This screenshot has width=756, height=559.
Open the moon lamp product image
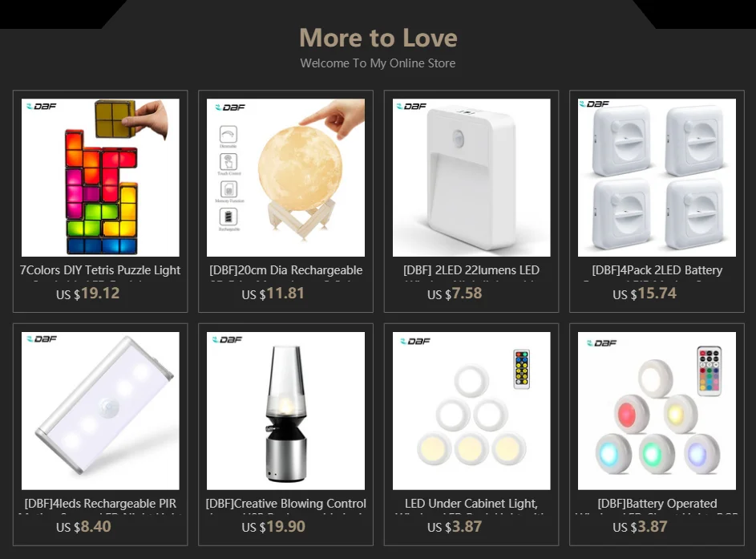pyautogui.click(x=285, y=177)
